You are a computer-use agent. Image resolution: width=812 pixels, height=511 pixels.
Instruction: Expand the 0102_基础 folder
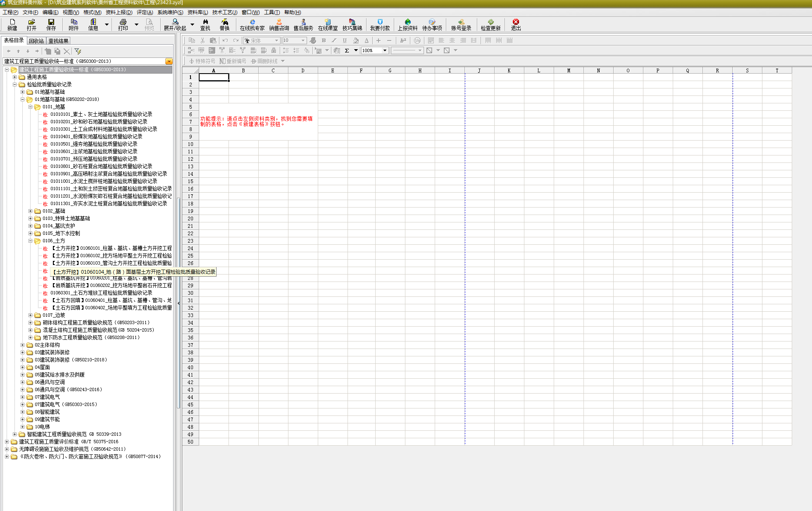pyautogui.click(x=30, y=211)
